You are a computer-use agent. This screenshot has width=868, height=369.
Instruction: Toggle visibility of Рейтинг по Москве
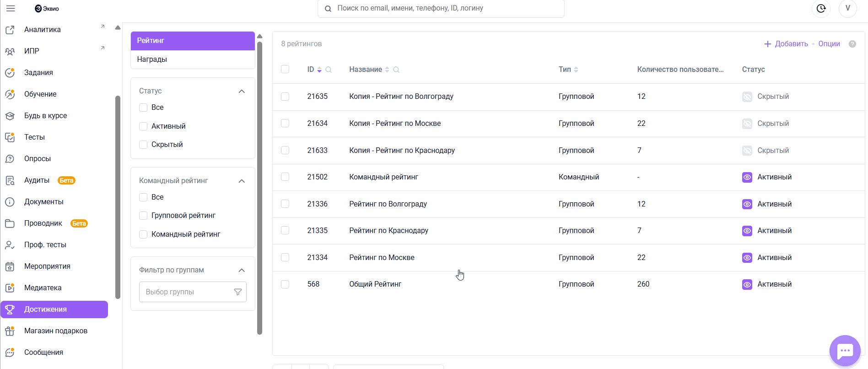coord(747,258)
